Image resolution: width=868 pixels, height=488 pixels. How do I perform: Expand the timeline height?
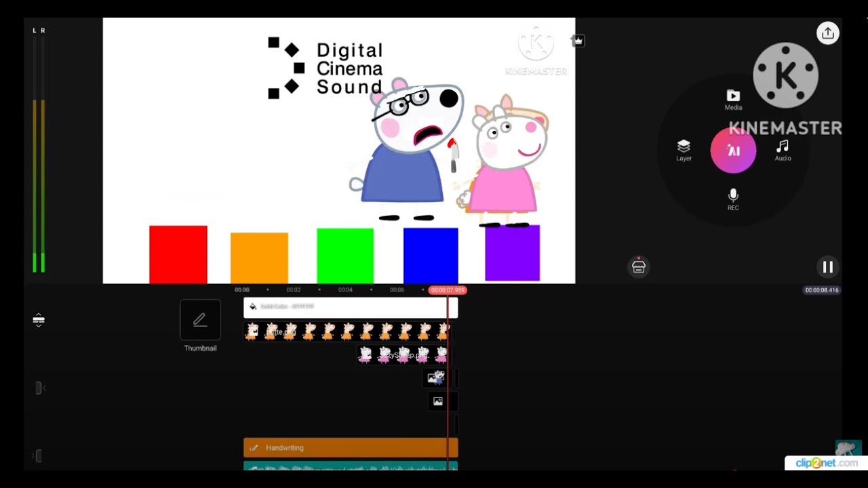(x=39, y=320)
